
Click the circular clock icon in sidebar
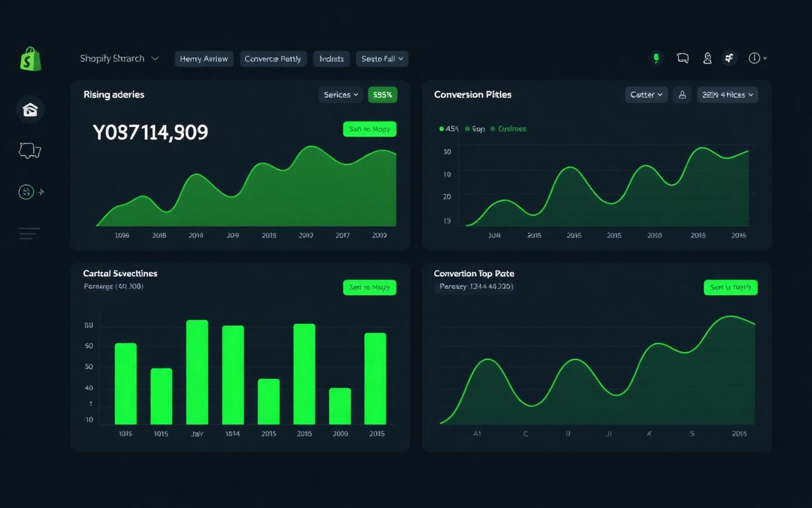(x=26, y=192)
